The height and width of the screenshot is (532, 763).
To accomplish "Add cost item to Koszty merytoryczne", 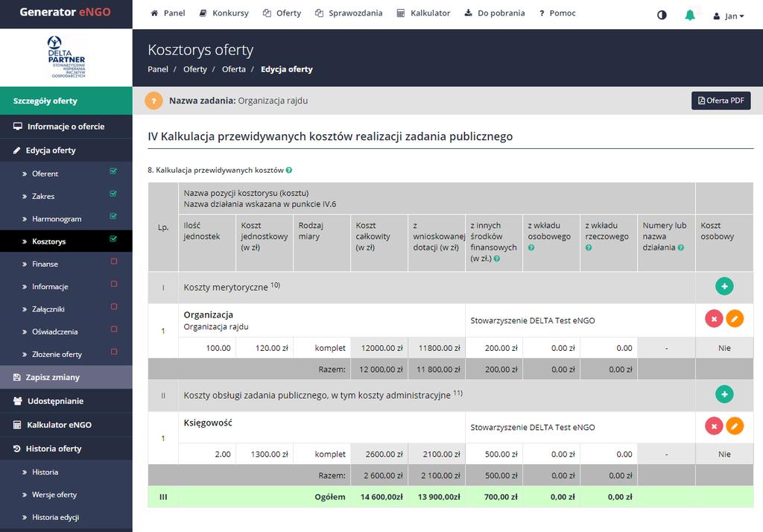I will (724, 286).
